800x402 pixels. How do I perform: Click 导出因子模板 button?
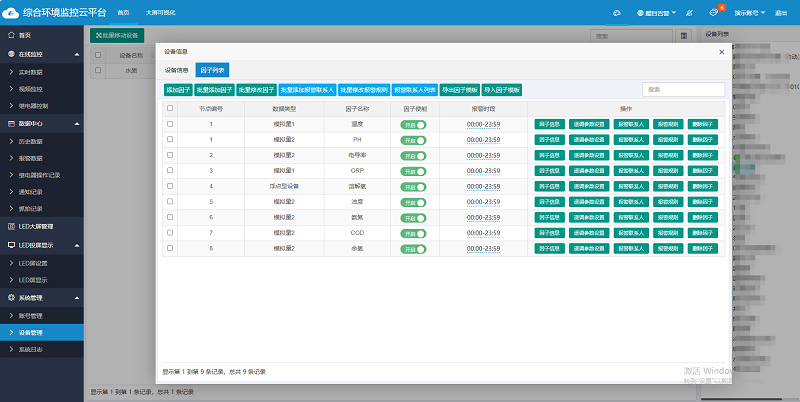[x=460, y=89]
